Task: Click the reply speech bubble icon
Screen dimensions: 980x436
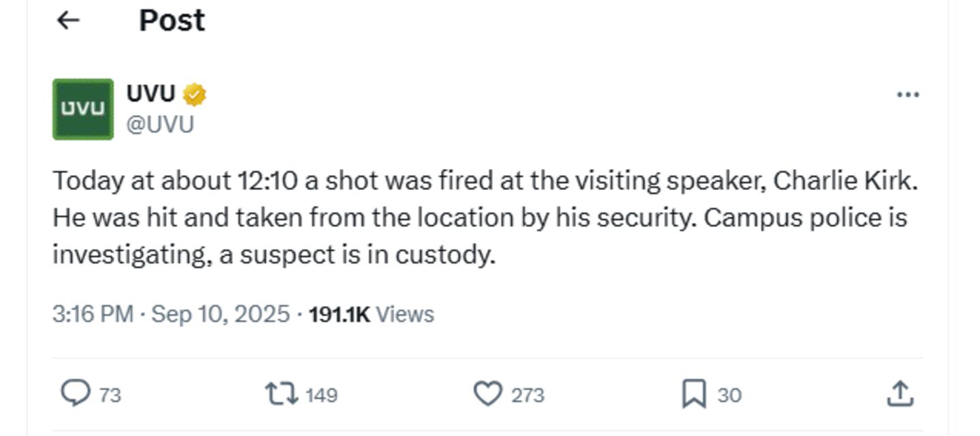Action: pyautogui.click(x=75, y=394)
